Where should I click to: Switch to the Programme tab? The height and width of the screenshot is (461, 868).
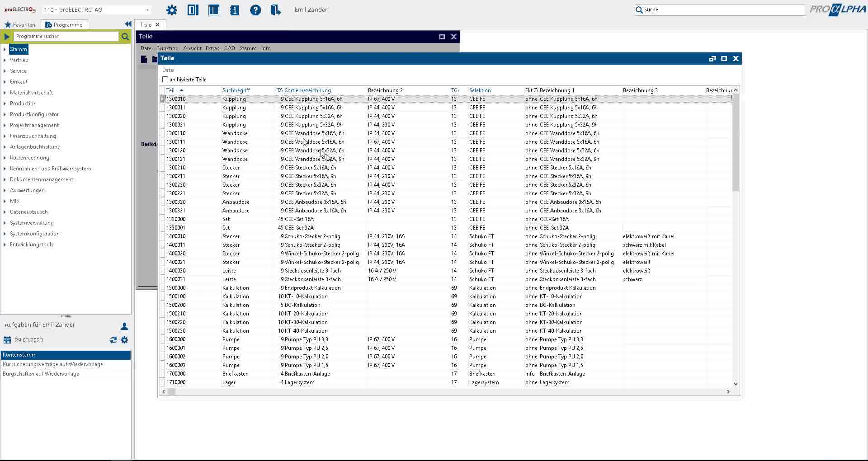64,24
